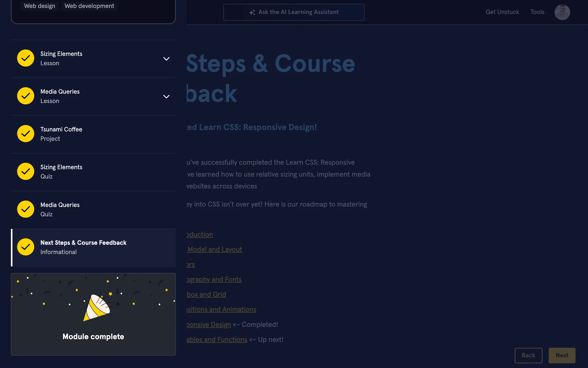Click the Sizing Elements Quiz checkmark
The height and width of the screenshot is (368, 588).
[x=25, y=171]
